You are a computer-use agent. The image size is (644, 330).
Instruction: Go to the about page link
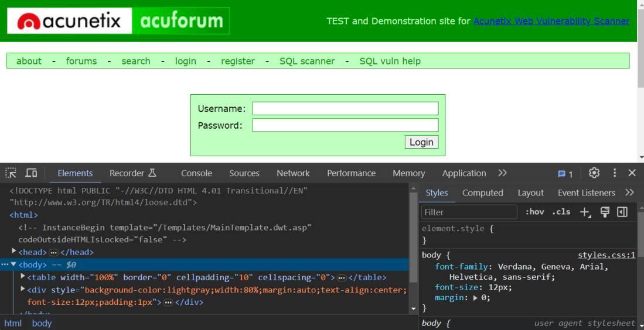[x=29, y=61]
